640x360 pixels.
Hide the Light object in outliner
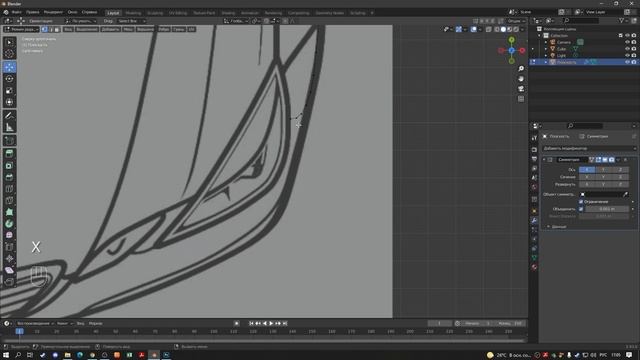coord(627,55)
